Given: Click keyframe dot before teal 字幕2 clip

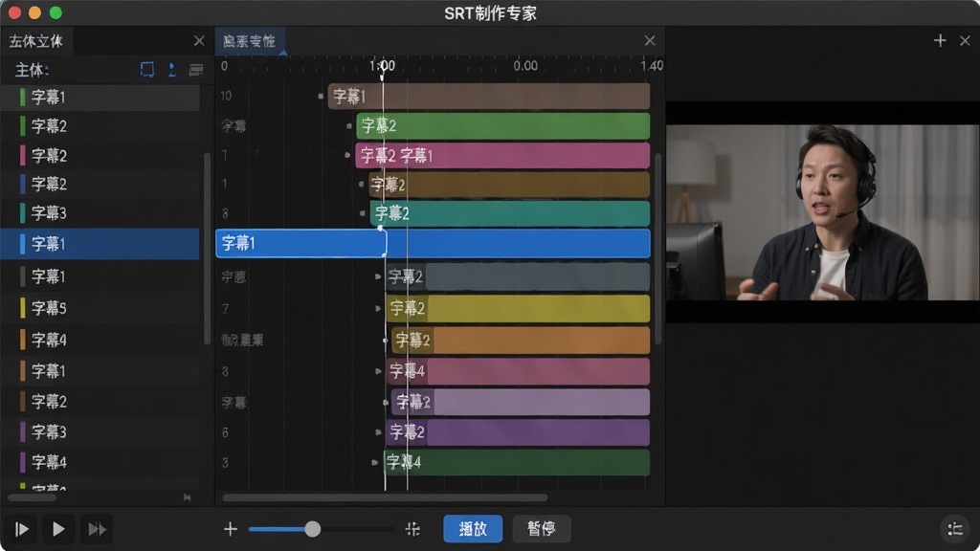Looking at the screenshot, I should pyautogui.click(x=363, y=213).
